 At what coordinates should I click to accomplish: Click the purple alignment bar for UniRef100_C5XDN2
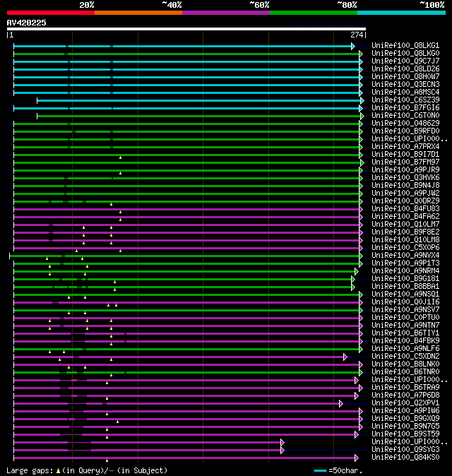[x=180, y=357]
